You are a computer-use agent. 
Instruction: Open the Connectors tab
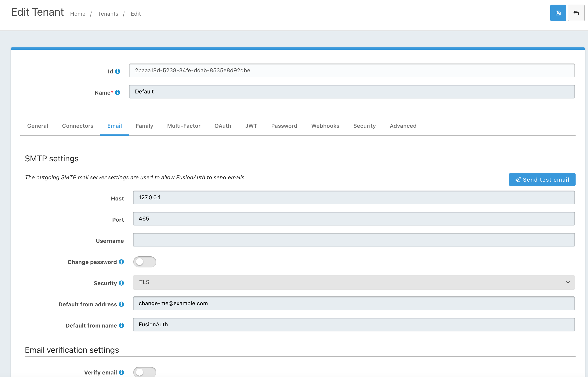coord(78,126)
